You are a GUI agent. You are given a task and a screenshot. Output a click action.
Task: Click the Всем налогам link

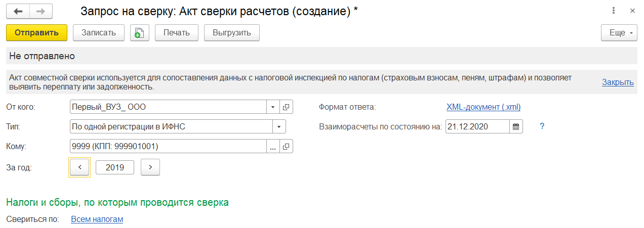(97, 219)
